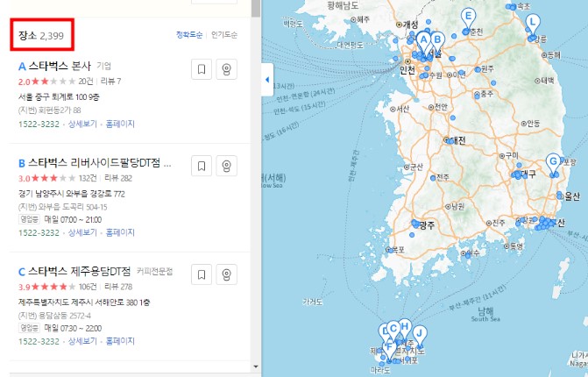Viewport: 588px width, 377px height.
Task: Click the 대전 city label on the map
Action: pyautogui.click(x=458, y=140)
